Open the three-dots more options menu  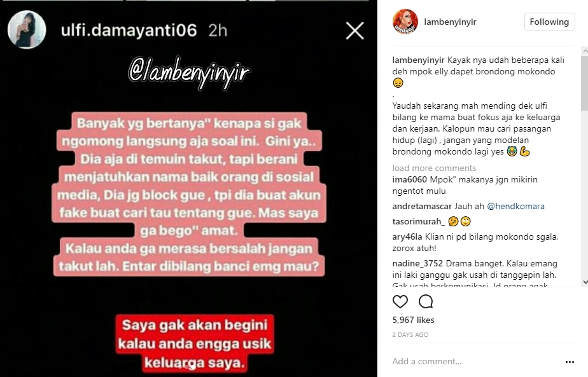570,362
